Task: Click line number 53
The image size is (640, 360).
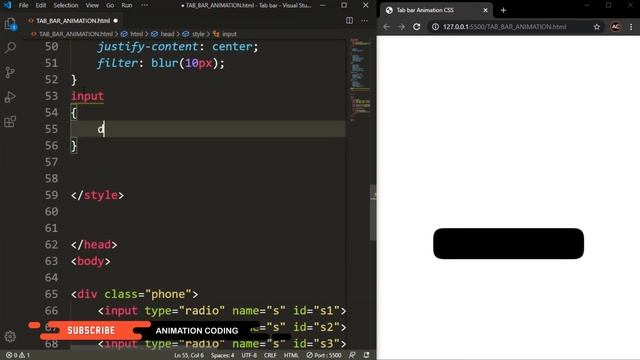Action: 51,96
